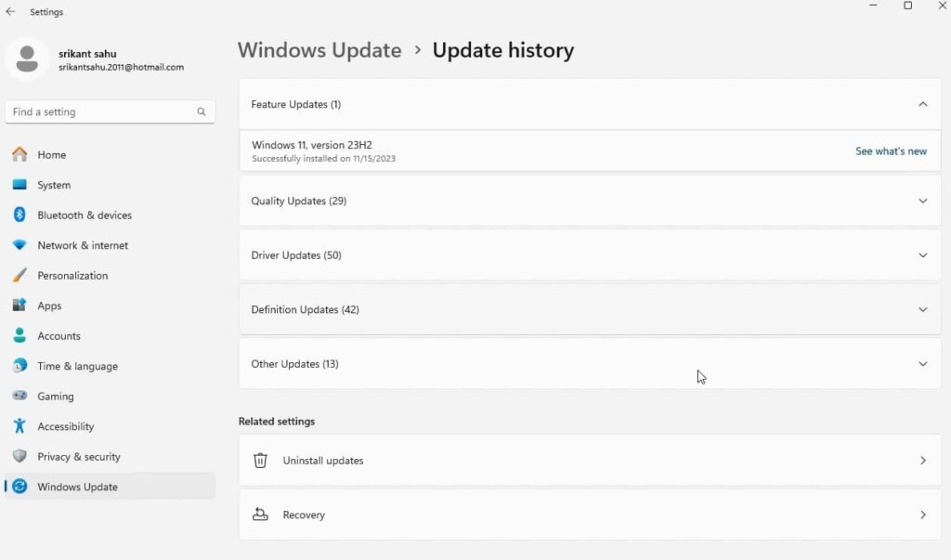951x560 pixels.
Task: Expand the Driver Updates section
Action: point(922,254)
